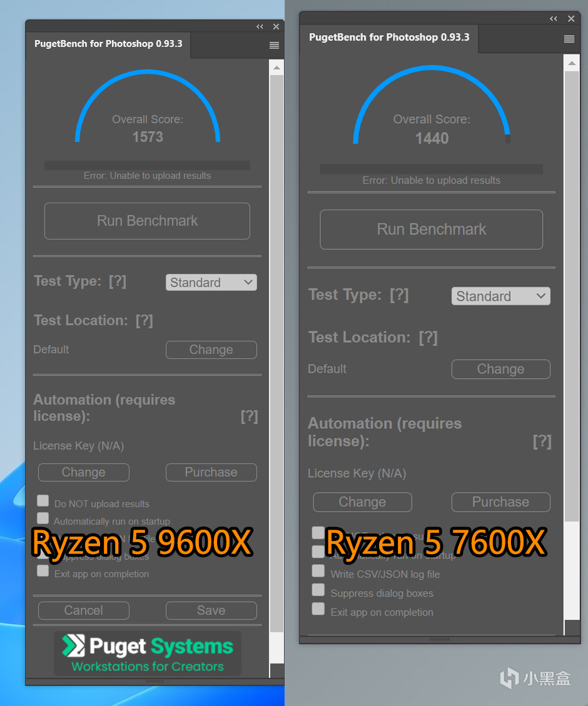Click the left panel's vertical scrollbar thumb

click(x=276, y=353)
